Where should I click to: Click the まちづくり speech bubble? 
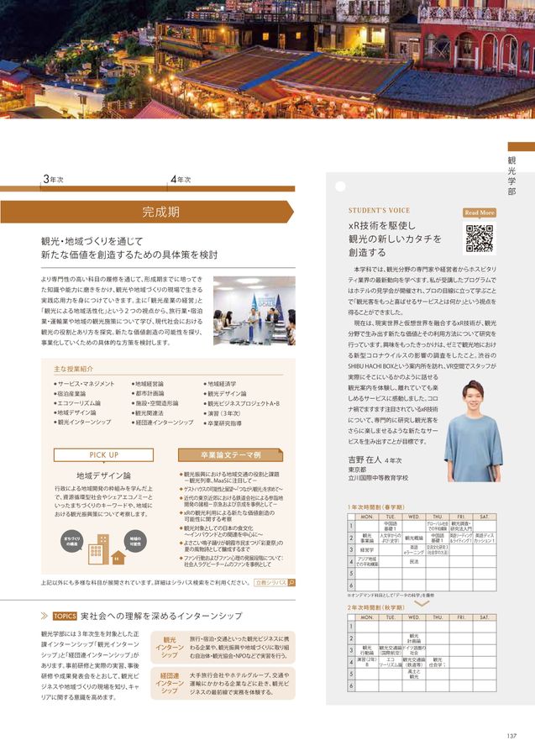click(72, 542)
